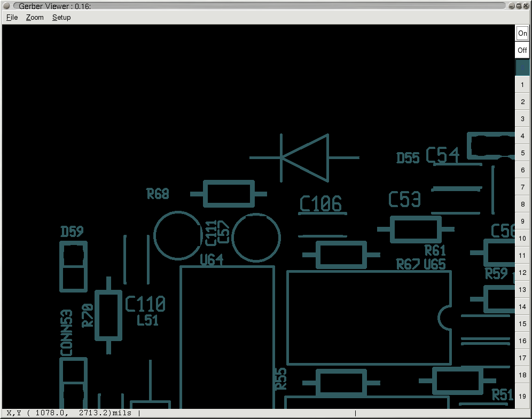The width and height of the screenshot is (532, 419).
Task: Click the diode symbol next to D55
Action: pos(305,157)
